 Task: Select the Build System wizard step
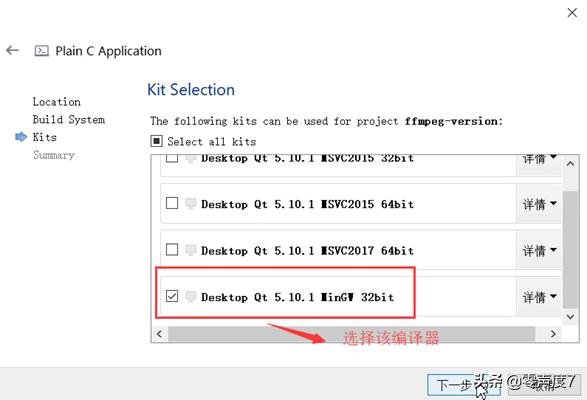tap(69, 119)
